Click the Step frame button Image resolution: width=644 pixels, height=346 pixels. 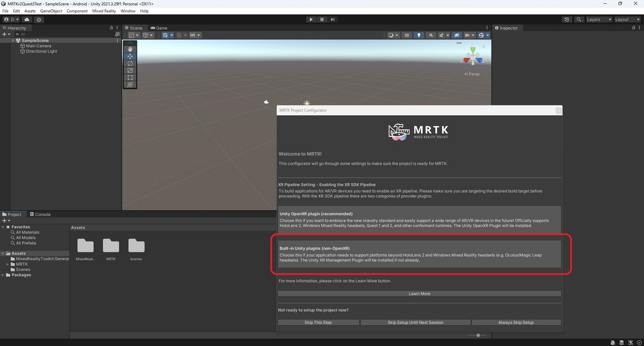pos(333,19)
